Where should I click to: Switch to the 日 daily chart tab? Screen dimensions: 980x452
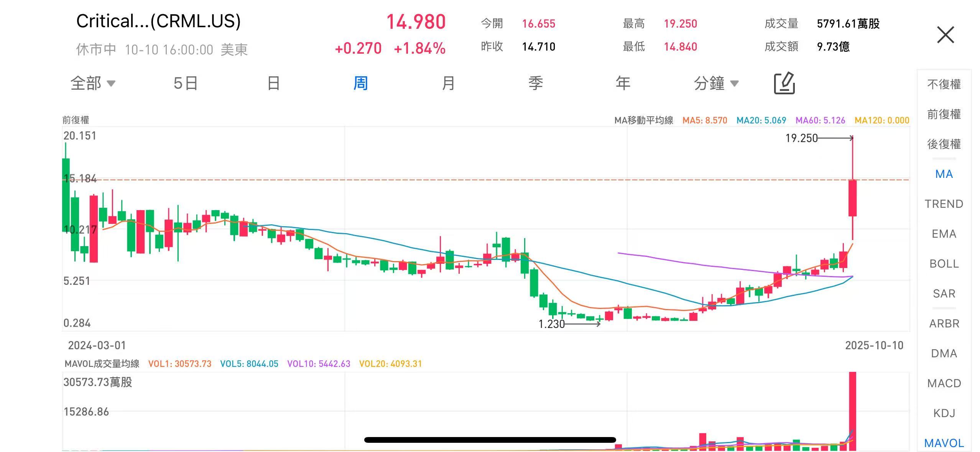273,83
